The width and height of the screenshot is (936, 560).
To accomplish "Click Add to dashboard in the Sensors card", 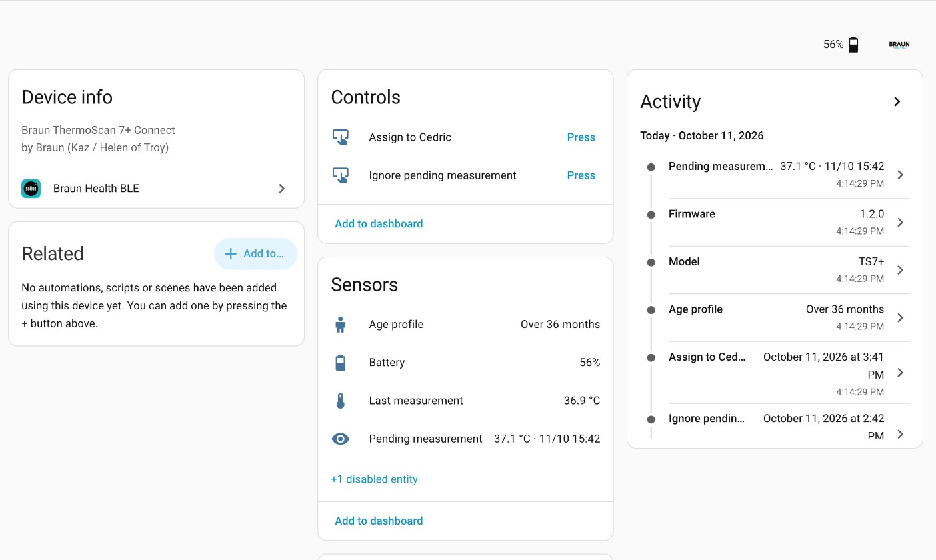I will 379,521.
